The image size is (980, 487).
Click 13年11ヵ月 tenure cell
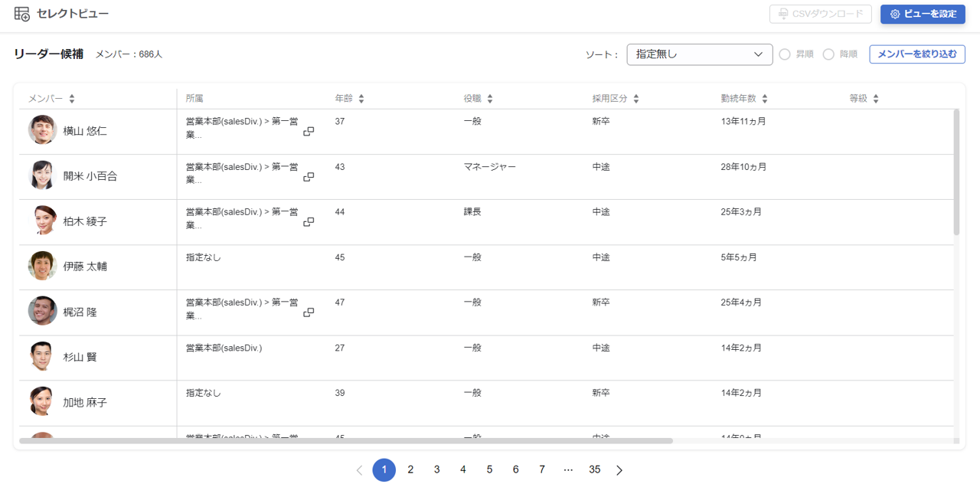tap(744, 122)
